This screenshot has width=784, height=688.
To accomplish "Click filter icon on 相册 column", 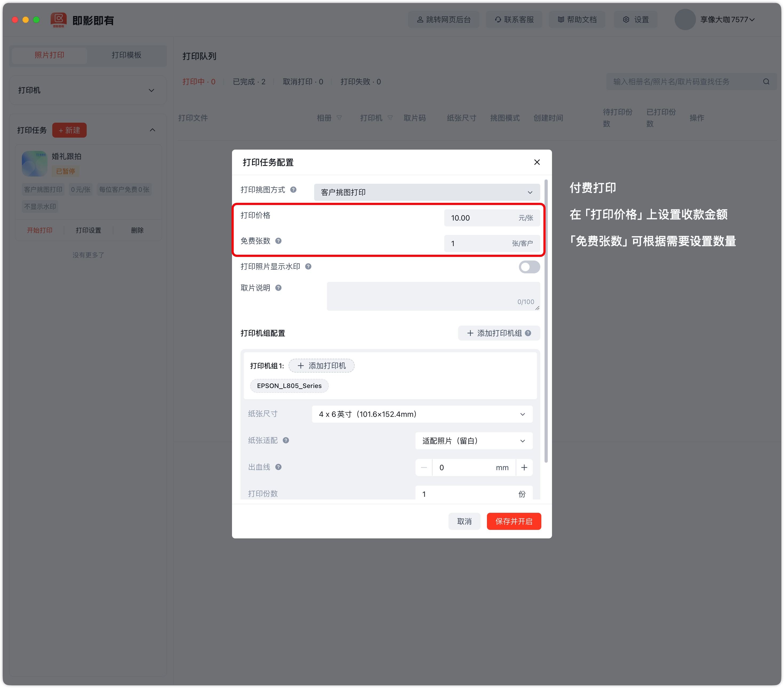I will [x=339, y=118].
